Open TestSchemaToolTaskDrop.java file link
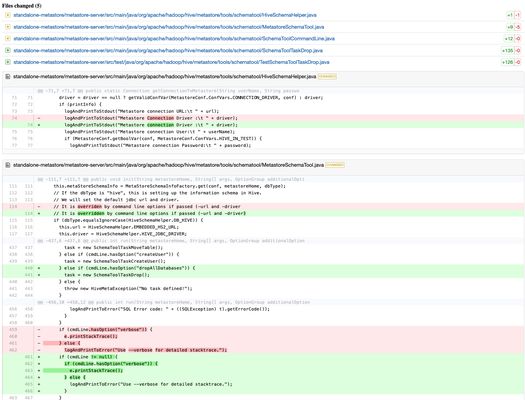The height and width of the screenshot is (400, 525). click(x=171, y=62)
